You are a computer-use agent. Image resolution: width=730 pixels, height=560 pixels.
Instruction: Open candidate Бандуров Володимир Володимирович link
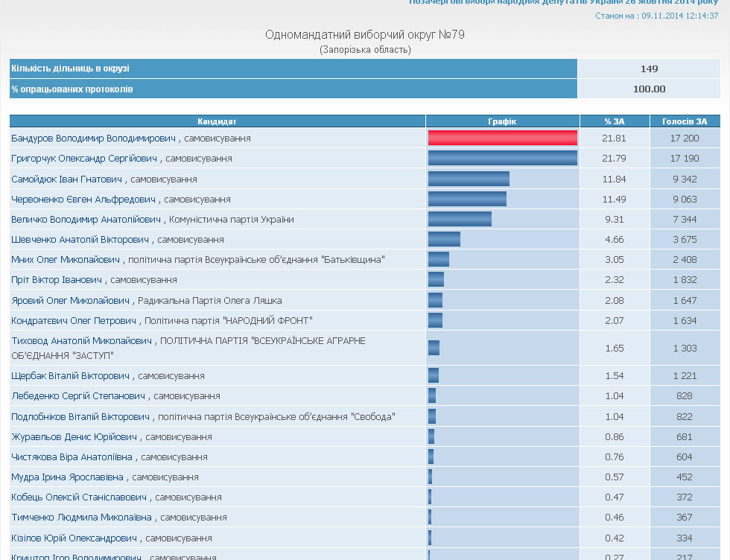tap(93, 139)
